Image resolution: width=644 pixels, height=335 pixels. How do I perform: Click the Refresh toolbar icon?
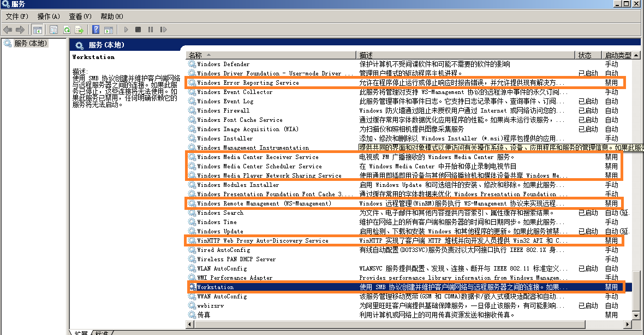click(67, 30)
